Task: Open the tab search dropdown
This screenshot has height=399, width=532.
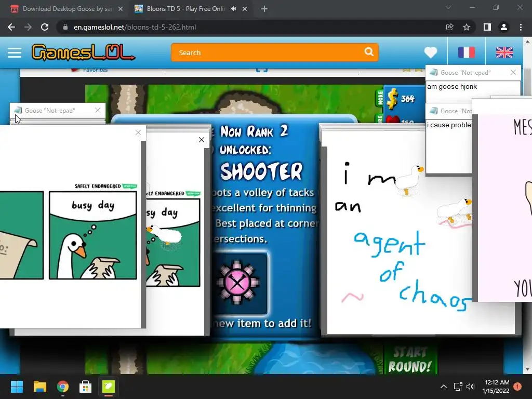Action: coord(448,7)
